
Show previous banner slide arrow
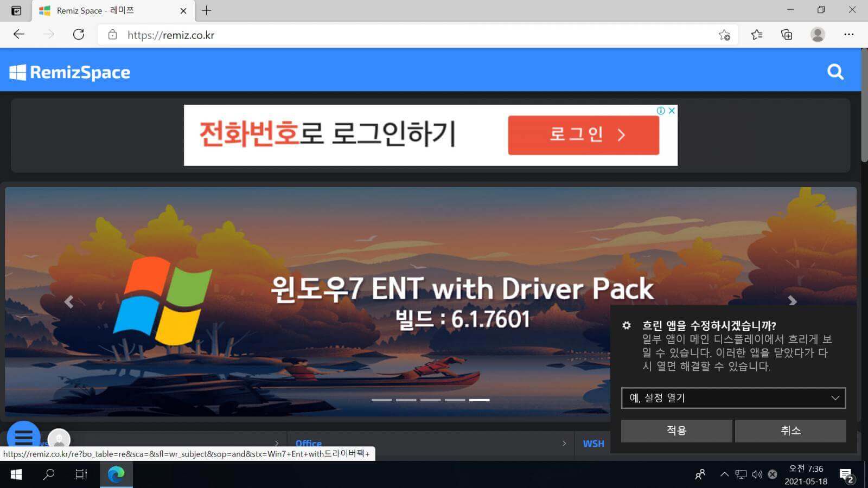(x=68, y=301)
